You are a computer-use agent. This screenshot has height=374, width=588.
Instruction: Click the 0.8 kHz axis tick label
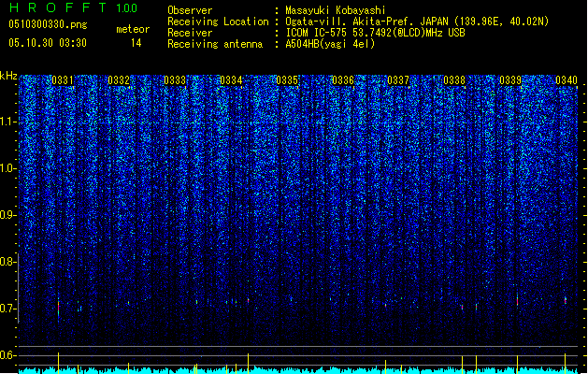point(8,262)
